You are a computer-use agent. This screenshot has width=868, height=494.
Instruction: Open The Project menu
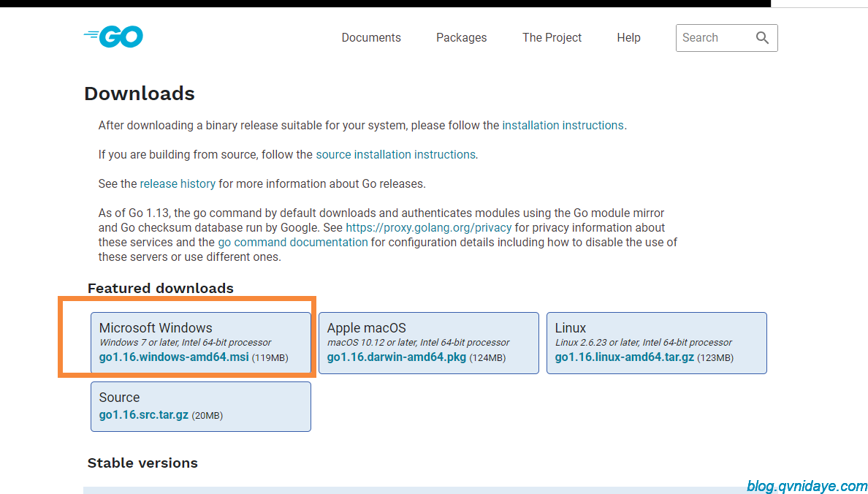(x=552, y=38)
